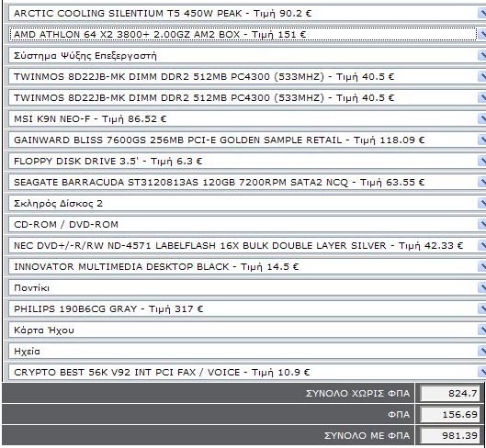
Task: Open the AMD ATHLON 64 X2 3800+ dropdown
Action: (247, 34)
